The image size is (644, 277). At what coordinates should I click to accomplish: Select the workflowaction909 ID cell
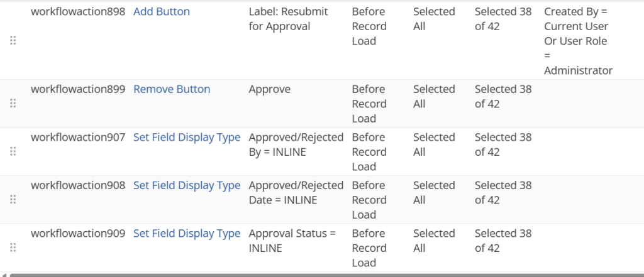coord(78,233)
